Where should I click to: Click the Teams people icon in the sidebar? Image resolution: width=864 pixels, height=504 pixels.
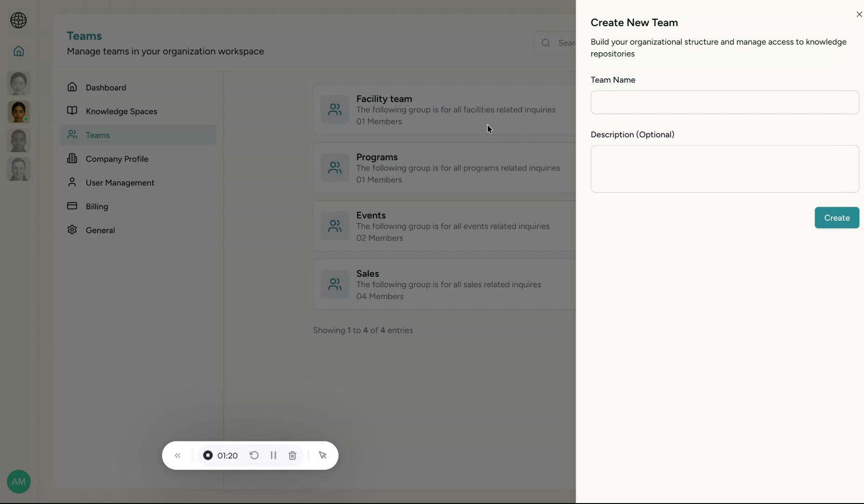point(72,135)
